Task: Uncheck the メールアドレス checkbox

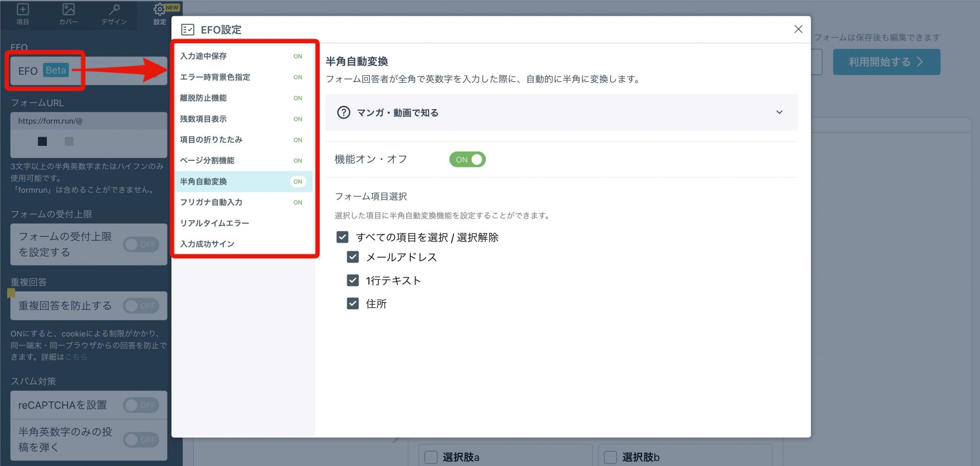Action: (353, 257)
